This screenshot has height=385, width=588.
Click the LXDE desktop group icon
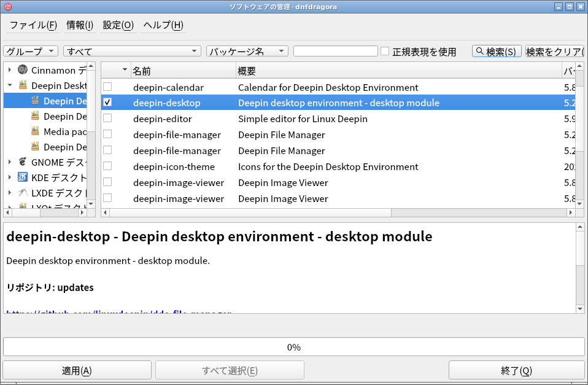[x=23, y=193]
